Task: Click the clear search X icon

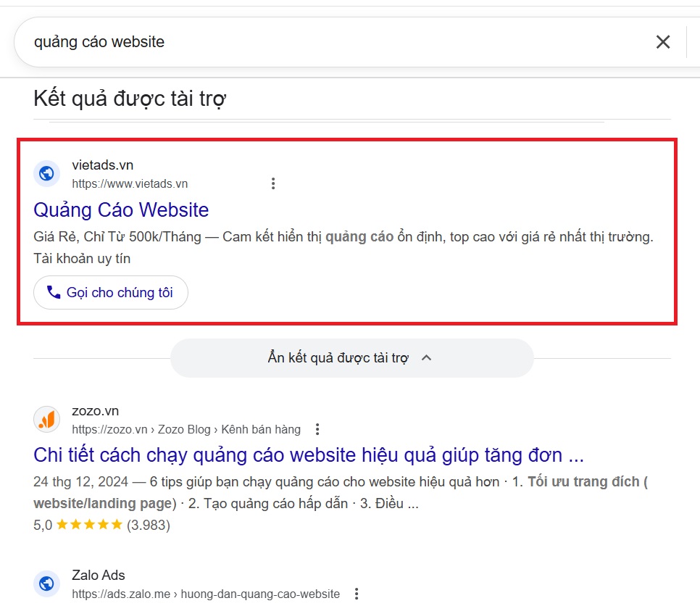Action: [x=662, y=42]
